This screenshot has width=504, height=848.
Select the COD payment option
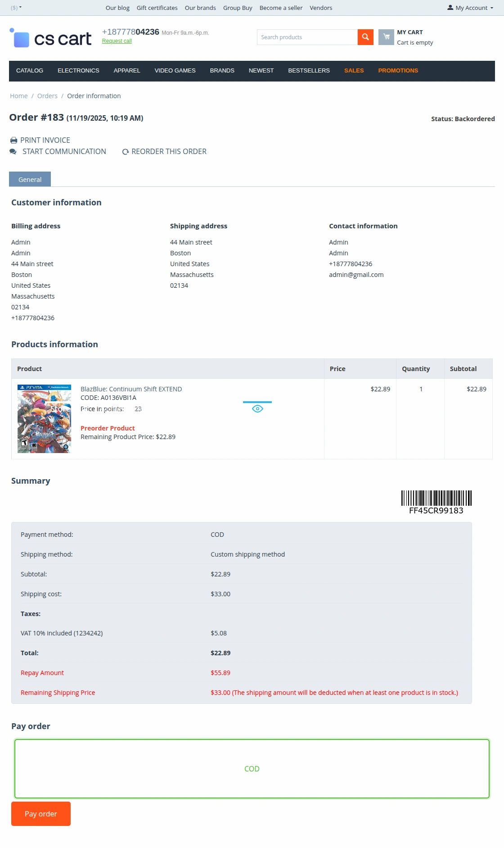(252, 769)
